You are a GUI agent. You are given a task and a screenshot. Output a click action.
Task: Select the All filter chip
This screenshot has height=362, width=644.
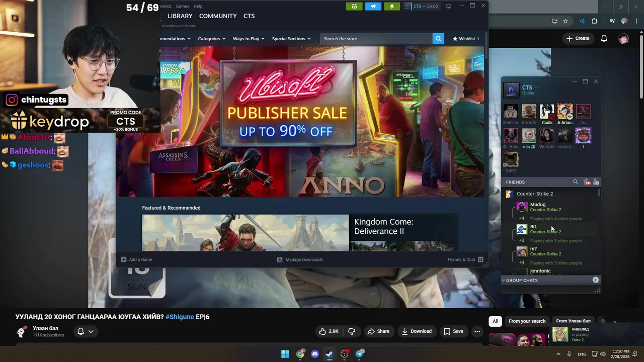click(x=495, y=321)
